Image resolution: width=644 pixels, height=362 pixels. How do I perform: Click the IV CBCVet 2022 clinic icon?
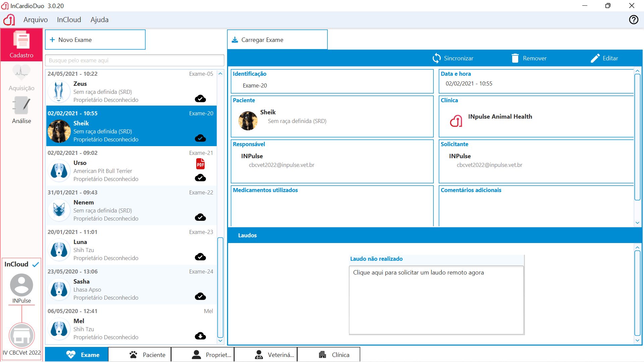[21, 336]
